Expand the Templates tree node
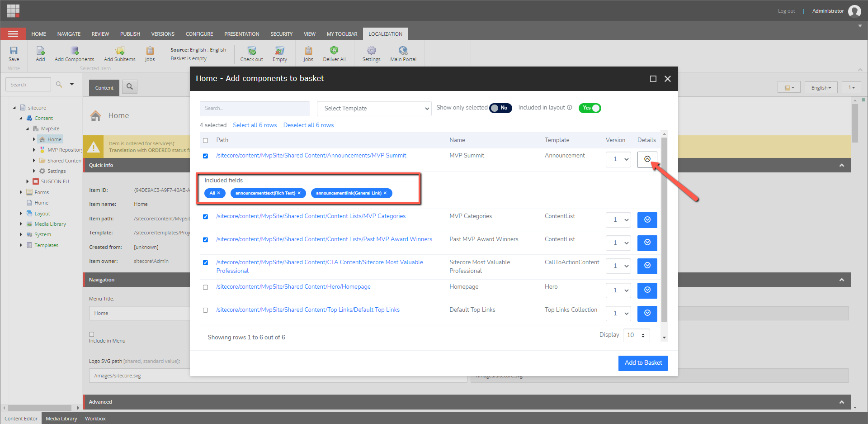The width and height of the screenshot is (868, 424). pyautogui.click(x=21, y=245)
